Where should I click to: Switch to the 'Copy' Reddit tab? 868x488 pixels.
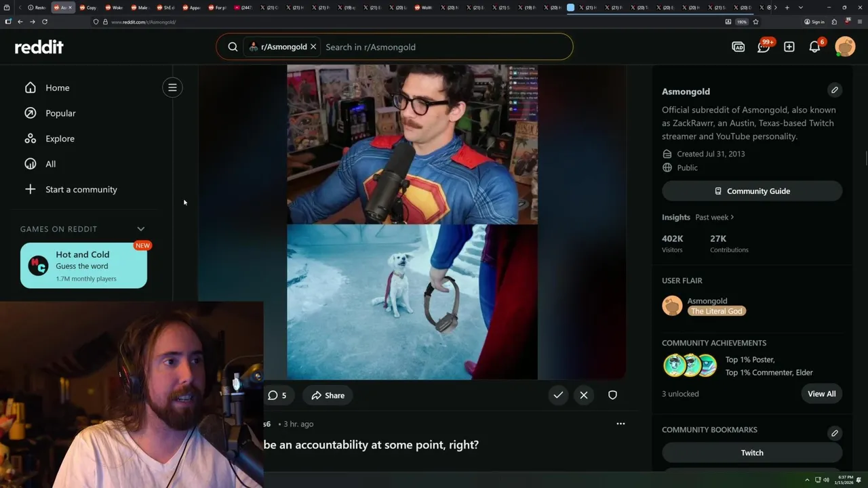(88, 7)
